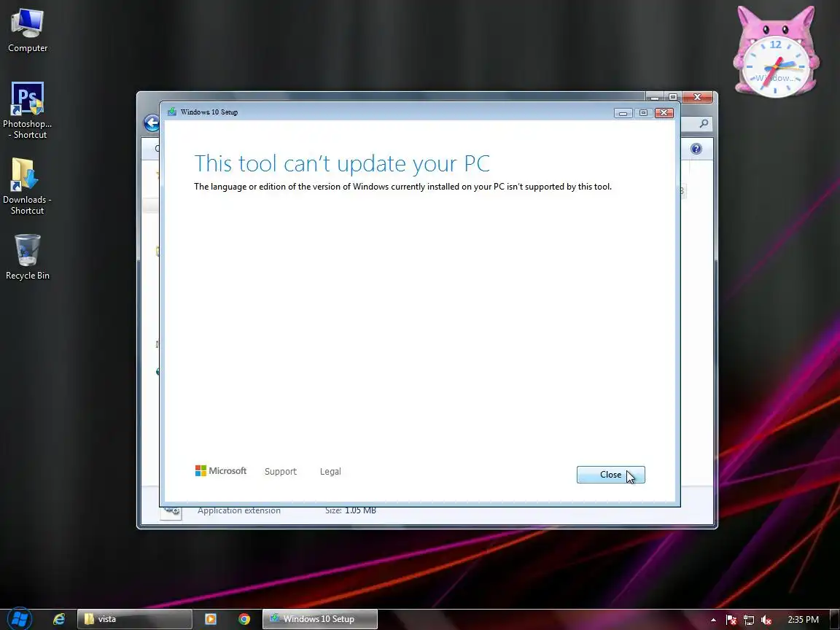
Task: Click the search magnifier in Explorer window
Action: coord(704,124)
